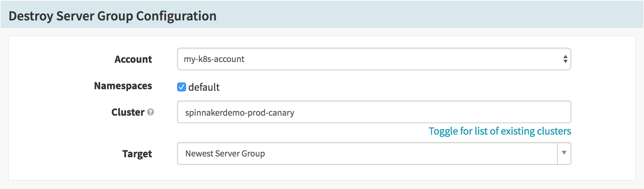Expand the Target selection dropdown
The height and width of the screenshot is (189, 644).
pyautogui.click(x=374, y=153)
